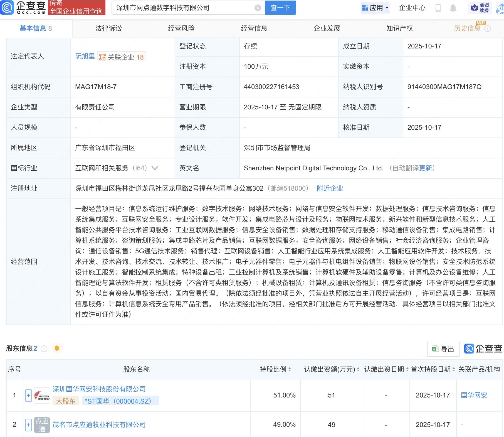Click the shareholder info tooltip icon
Viewport: 504px width, 437px height.
[x=44, y=348]
